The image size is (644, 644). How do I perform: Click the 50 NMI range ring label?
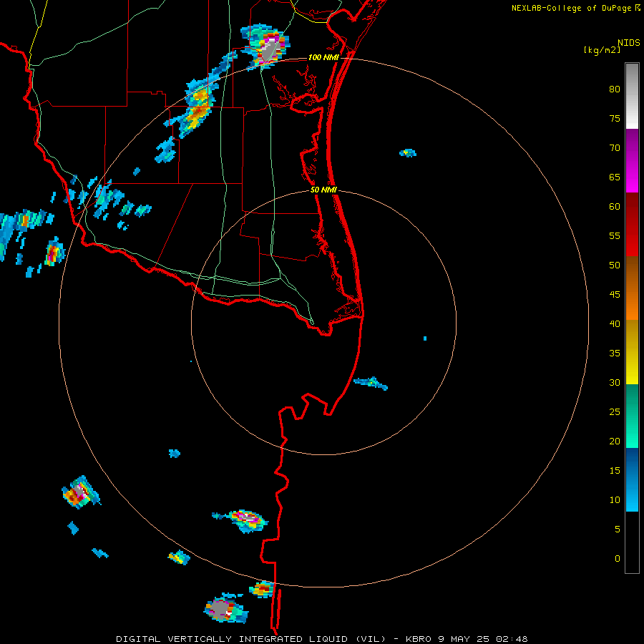323,190
